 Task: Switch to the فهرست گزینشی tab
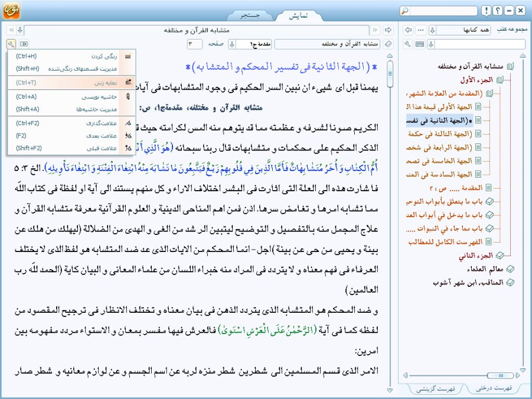436,389
